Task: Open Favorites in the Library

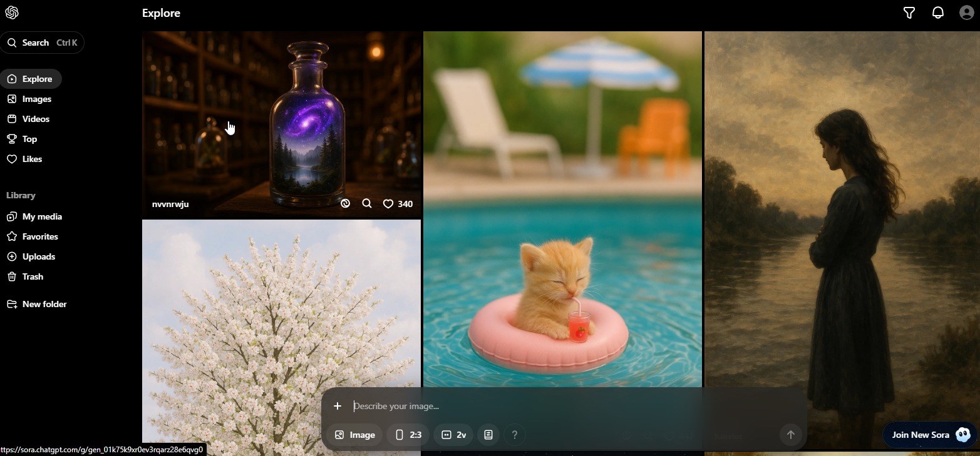Action: [39, 236]
